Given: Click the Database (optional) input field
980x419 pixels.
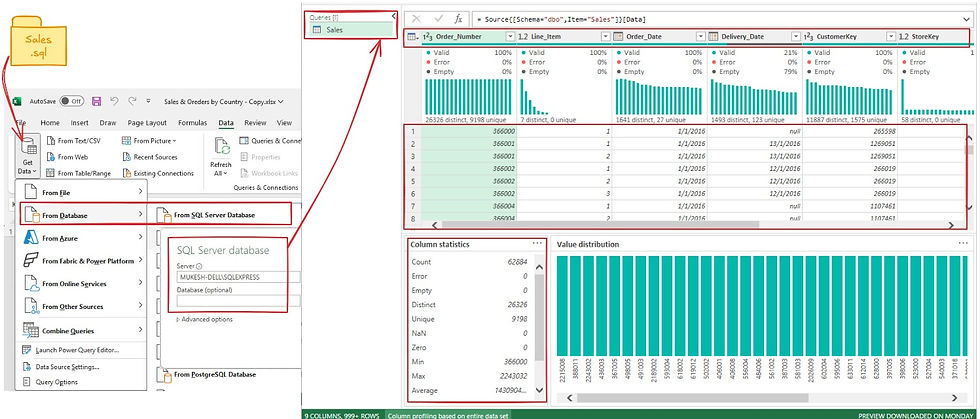Looking at the screenshot, I should coord(239,300).
